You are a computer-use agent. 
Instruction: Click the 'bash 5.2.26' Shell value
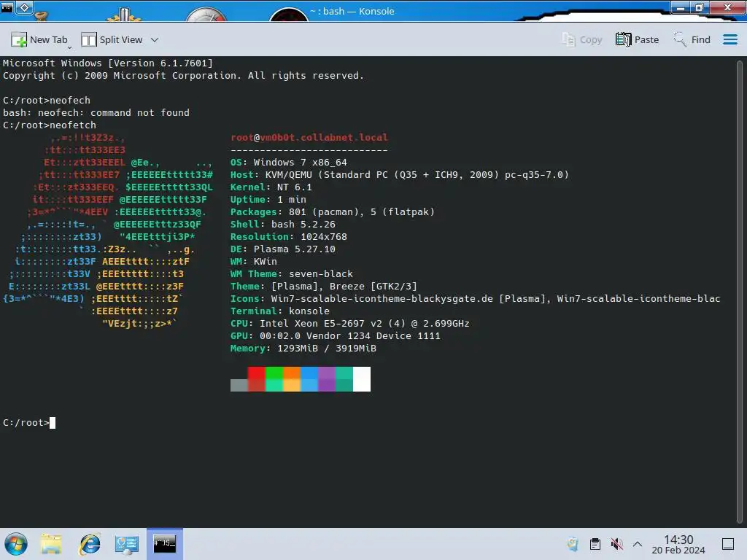point(303,225)
